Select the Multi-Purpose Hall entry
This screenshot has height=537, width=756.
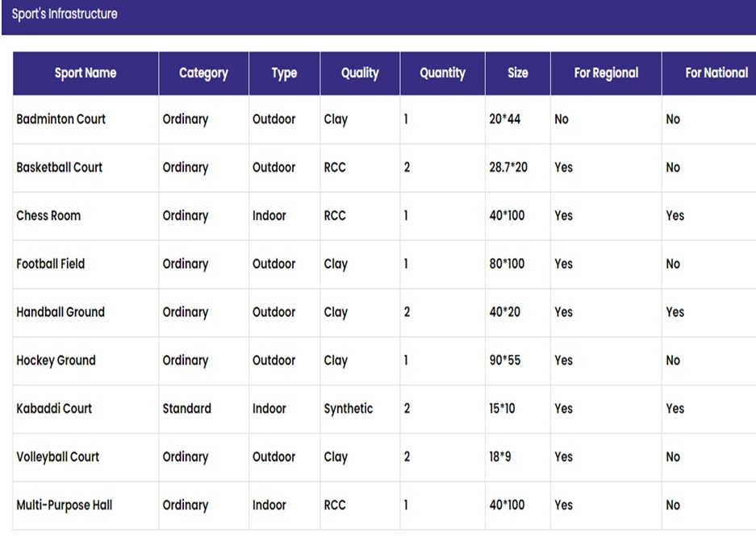pos(64,505)
